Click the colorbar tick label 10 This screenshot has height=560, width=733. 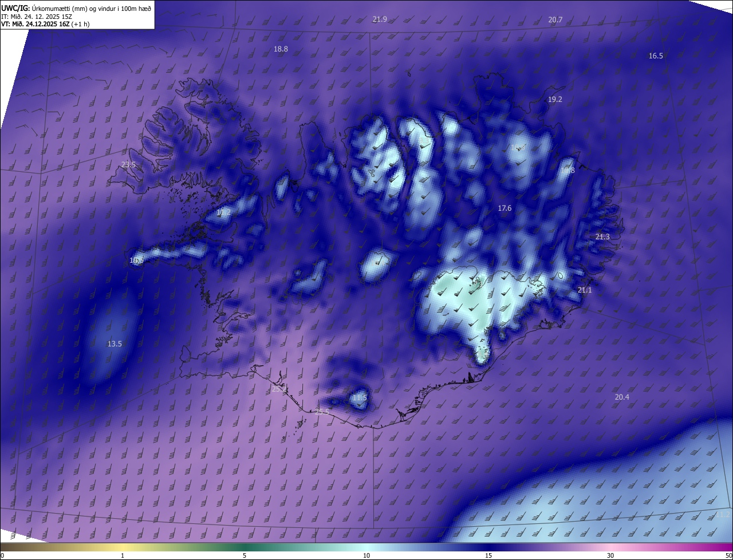(366, 555)
